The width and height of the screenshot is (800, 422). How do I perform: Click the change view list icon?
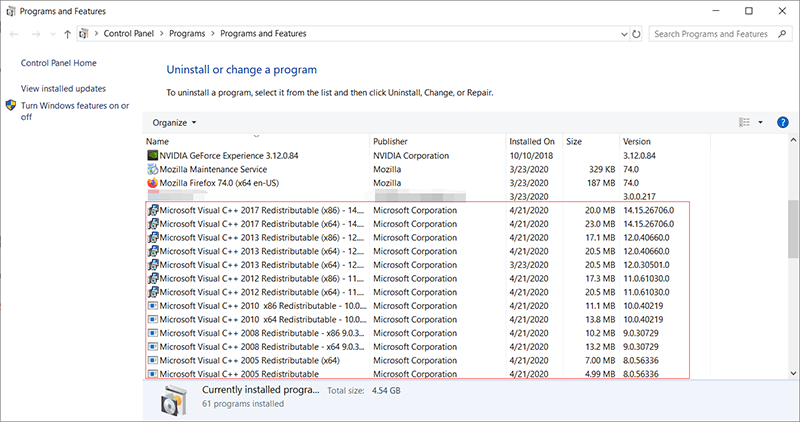(744, 122)
